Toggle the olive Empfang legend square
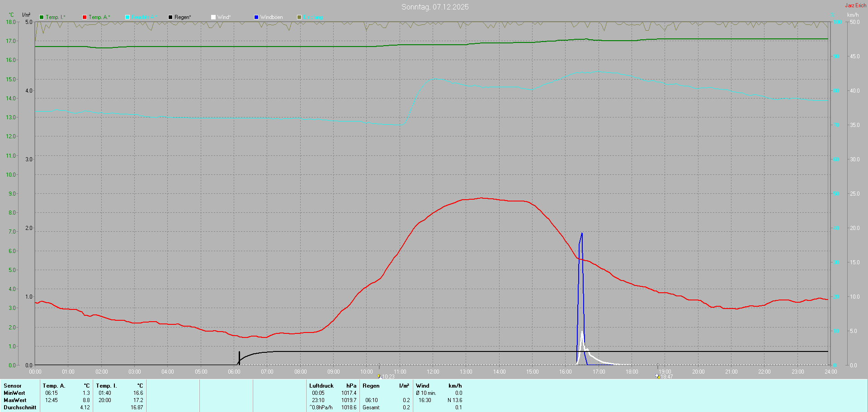 (299, 17)
